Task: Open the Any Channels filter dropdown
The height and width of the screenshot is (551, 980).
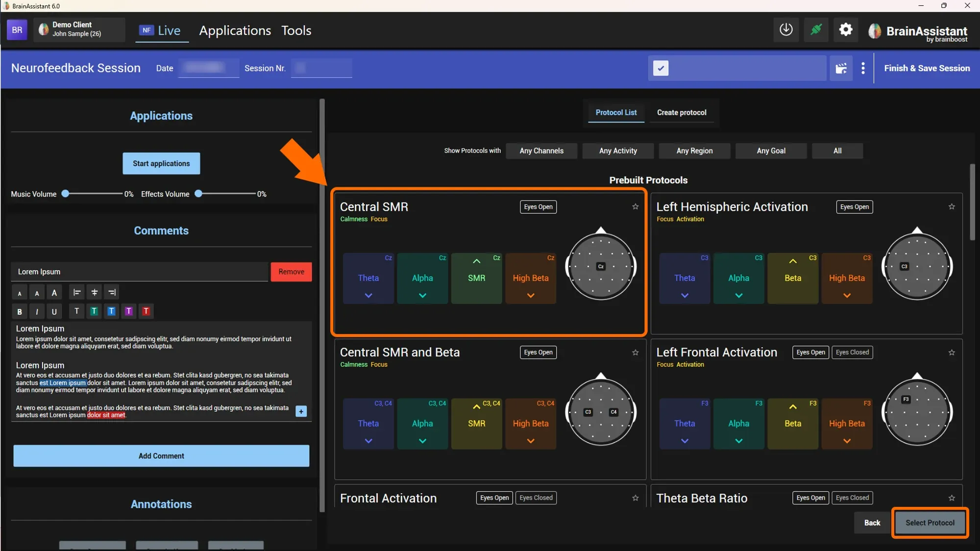Action: click(541, 150)
